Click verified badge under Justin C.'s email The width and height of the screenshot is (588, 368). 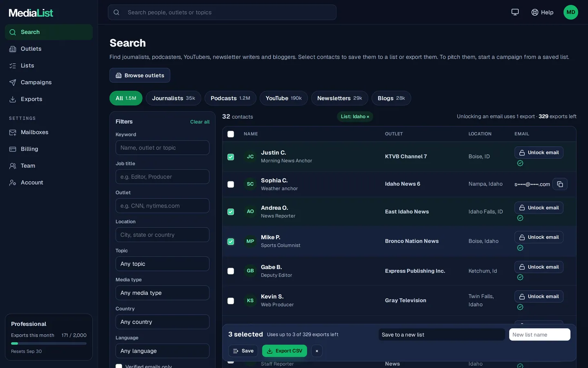pos(520,163)
